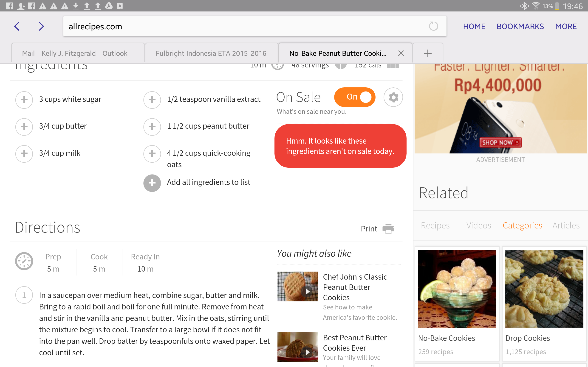The image size is (588, 367).
Task: Click the printer icon next to Print
Action: pos(388,229)
